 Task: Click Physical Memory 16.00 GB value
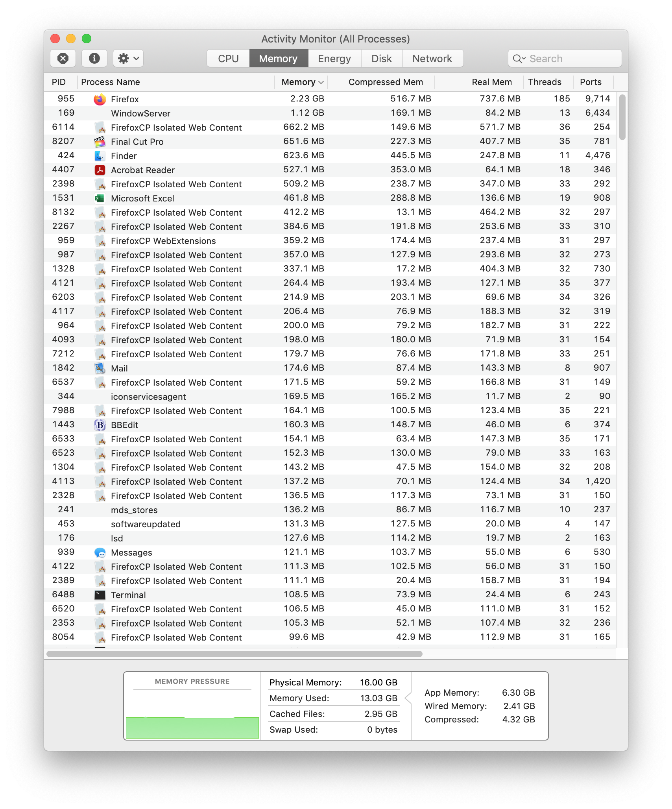(378, 682)
